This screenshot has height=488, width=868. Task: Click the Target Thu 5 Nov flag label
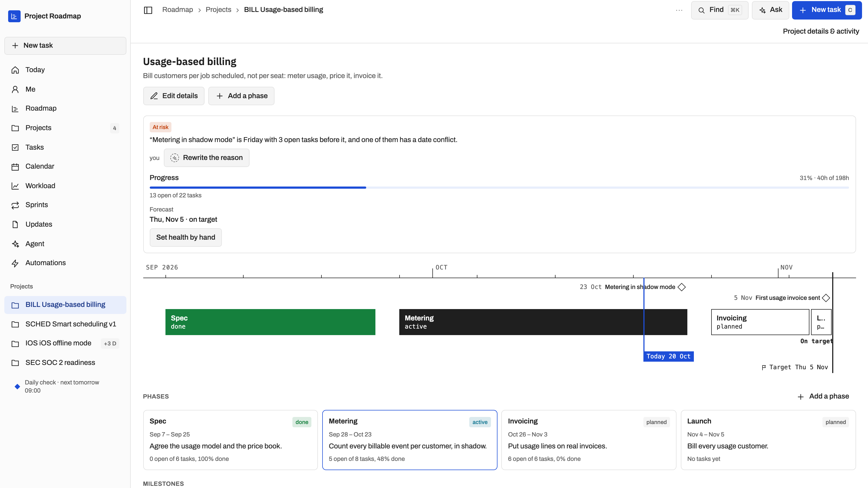click(x=795, y=367)
